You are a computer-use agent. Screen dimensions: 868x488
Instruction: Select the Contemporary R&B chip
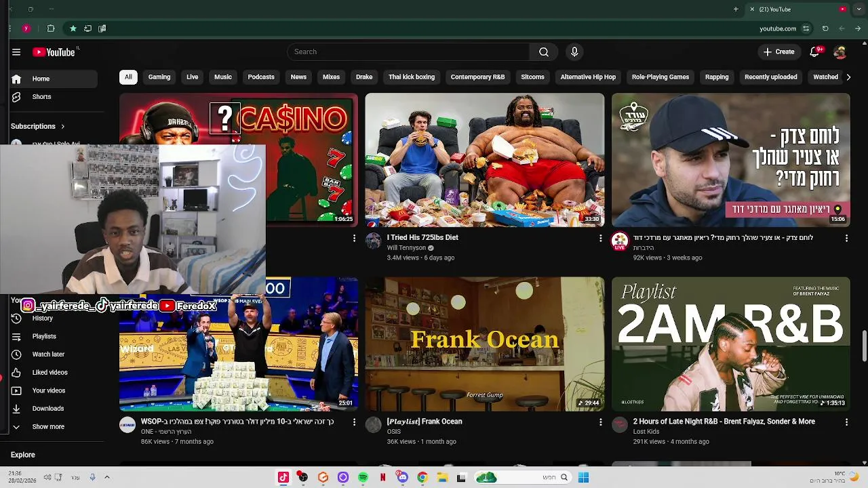[x=477, y=77]
